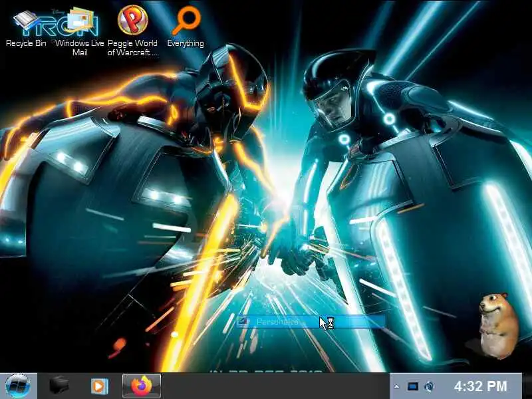Open the volume speaker tray icon
This screenshot has width=532, height=399.
pos(429,386)
